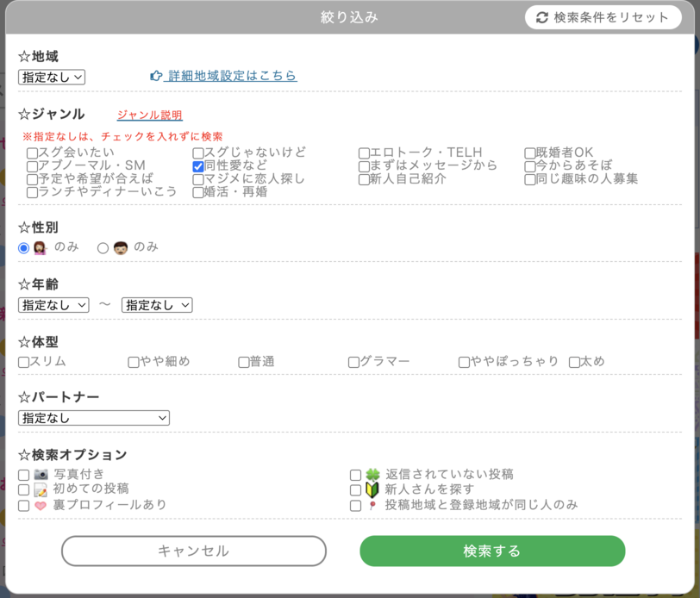The height and width of the screenshot is (598, 700).
Task: Click the camera icon for 写真付き option
Action: coord(41,475)
